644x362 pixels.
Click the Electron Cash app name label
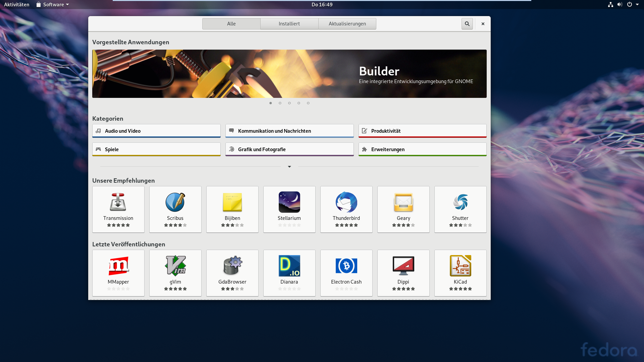346,282
